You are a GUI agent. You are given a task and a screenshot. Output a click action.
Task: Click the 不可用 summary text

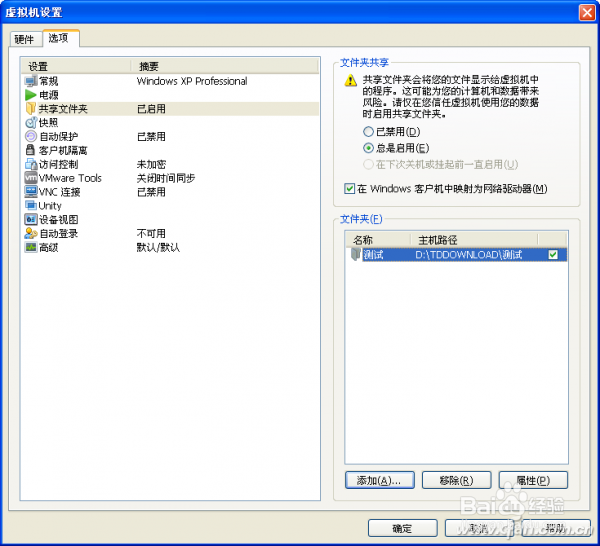click(151, 233)
